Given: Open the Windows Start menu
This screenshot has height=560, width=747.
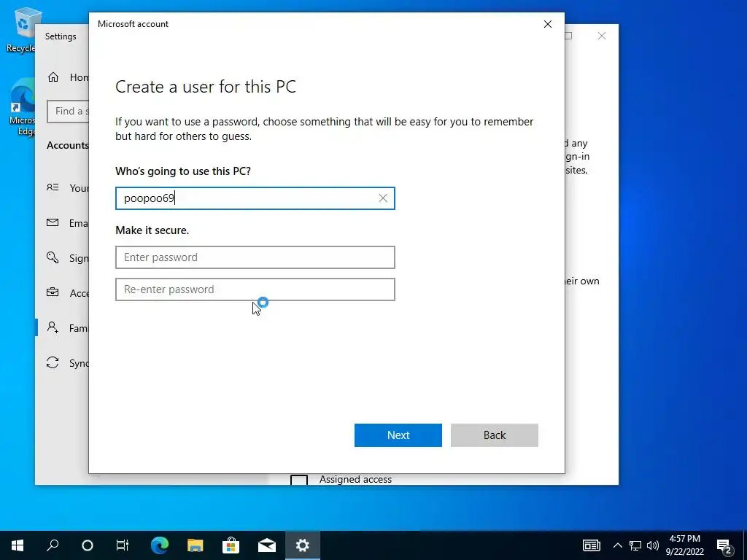Looking at the screenshot, I should (18, 545).
